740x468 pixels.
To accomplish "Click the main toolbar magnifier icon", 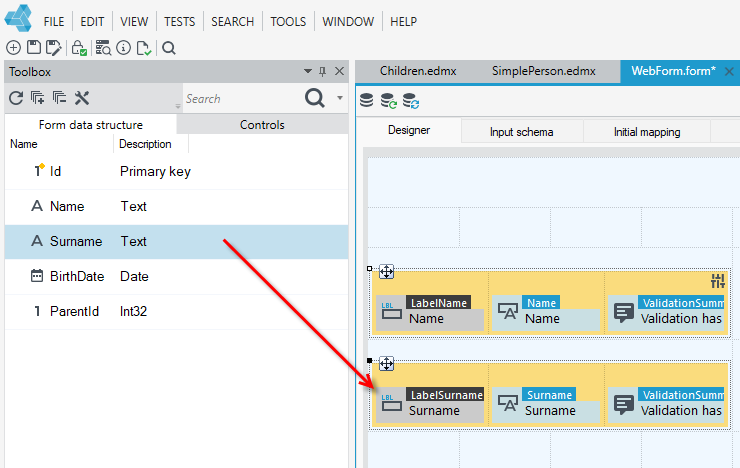I will coord(169,48).
